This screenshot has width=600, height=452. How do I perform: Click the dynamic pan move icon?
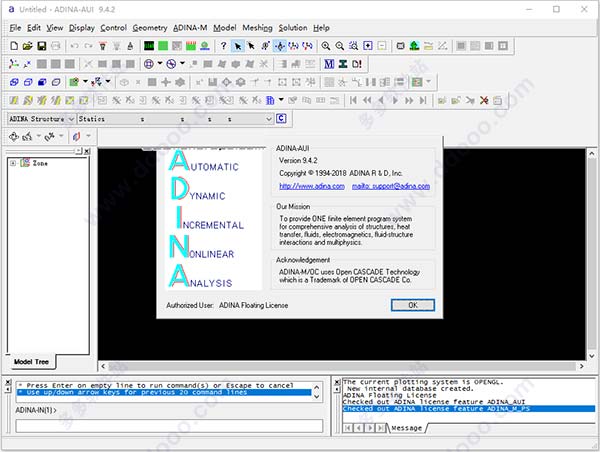coord(14,136)
